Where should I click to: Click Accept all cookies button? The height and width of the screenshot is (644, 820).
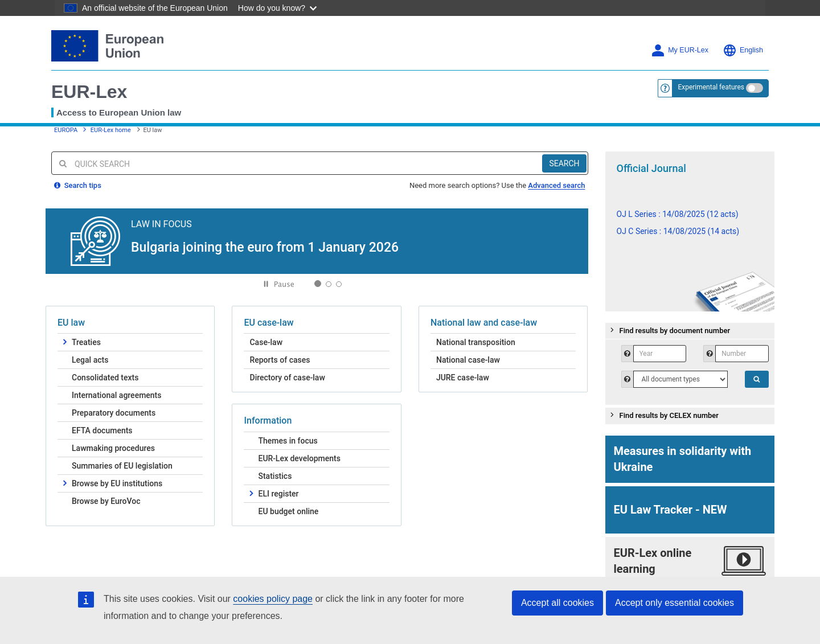tap(557, 603)
